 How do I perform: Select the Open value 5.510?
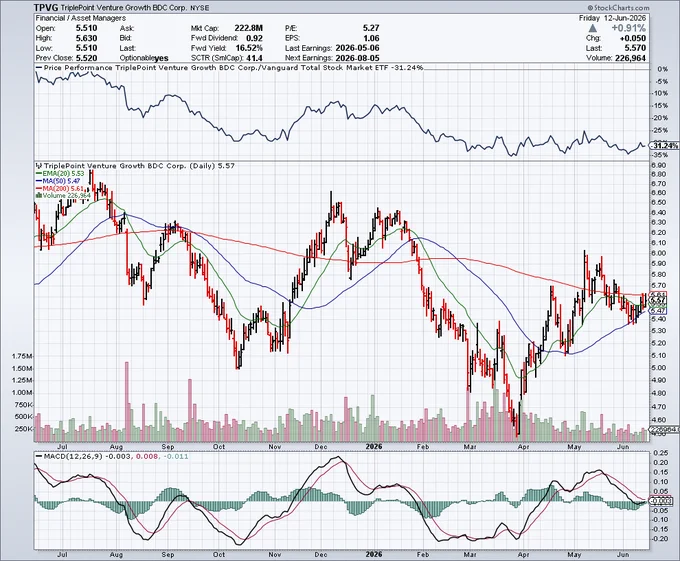click(x=86, y=28)
